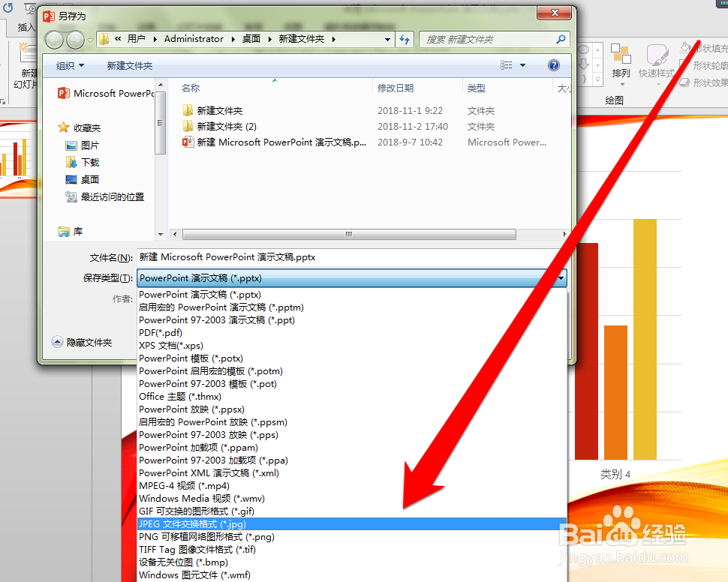Pick GIF 可交换的图形格式 (*.gif) format
This screenshot has width=728, height=582.
pyautogui.click(x=352, y=511)
